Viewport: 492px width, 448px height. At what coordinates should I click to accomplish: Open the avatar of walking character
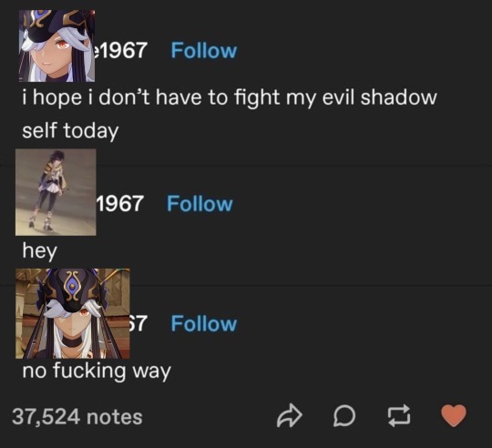tap(56, 192)
